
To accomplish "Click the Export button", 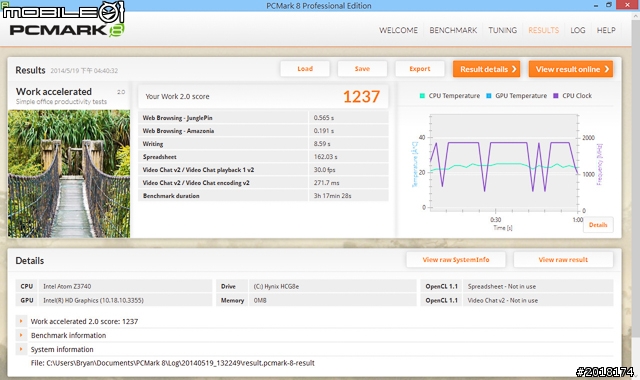I will pos(420,69).
